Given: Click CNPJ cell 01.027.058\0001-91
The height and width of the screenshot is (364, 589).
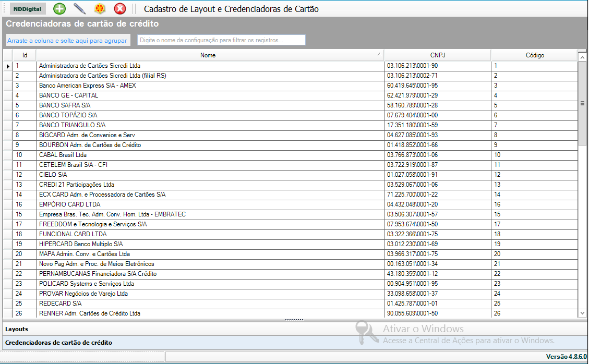Looking at the screenshot, I should [438, 175].
